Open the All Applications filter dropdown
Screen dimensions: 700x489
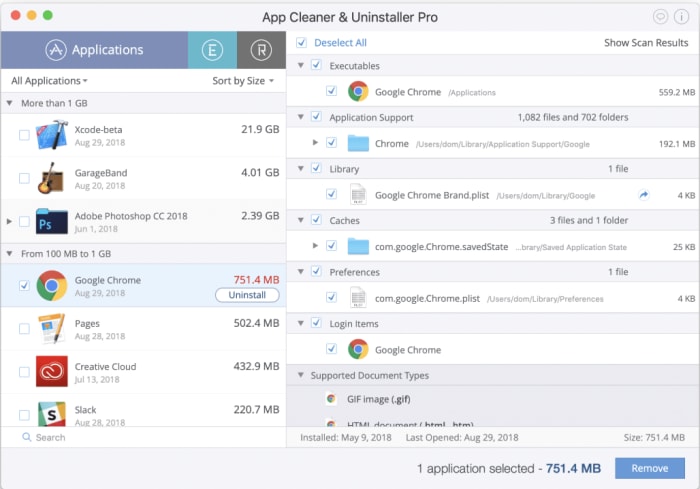[49, 81]
